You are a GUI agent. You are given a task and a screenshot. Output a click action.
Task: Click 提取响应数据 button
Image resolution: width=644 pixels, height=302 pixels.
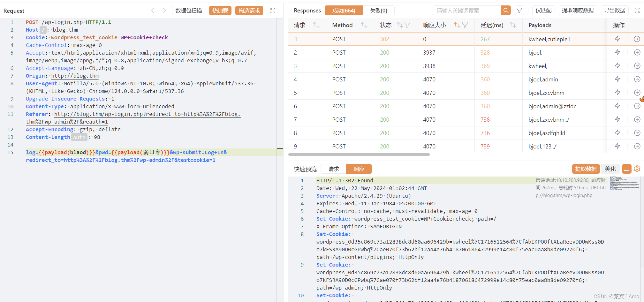click(578, 10)
